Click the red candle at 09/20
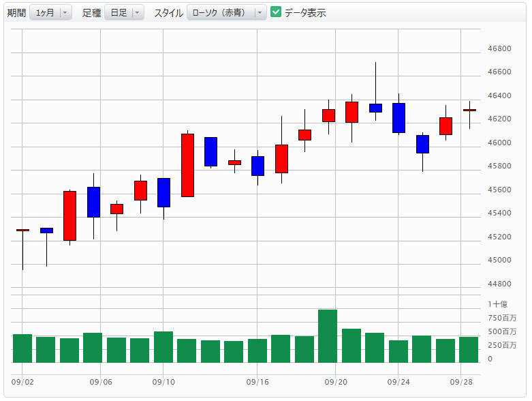Screen dimensions: 532x401 click(328, 115)
